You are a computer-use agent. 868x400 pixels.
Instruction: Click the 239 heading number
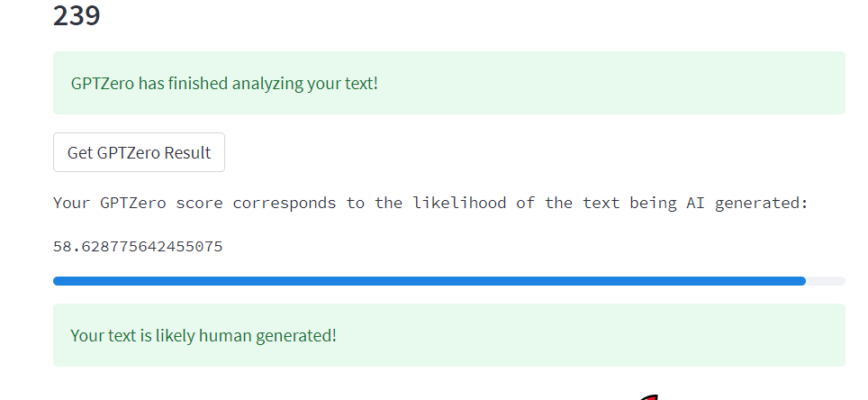[77, 15]
